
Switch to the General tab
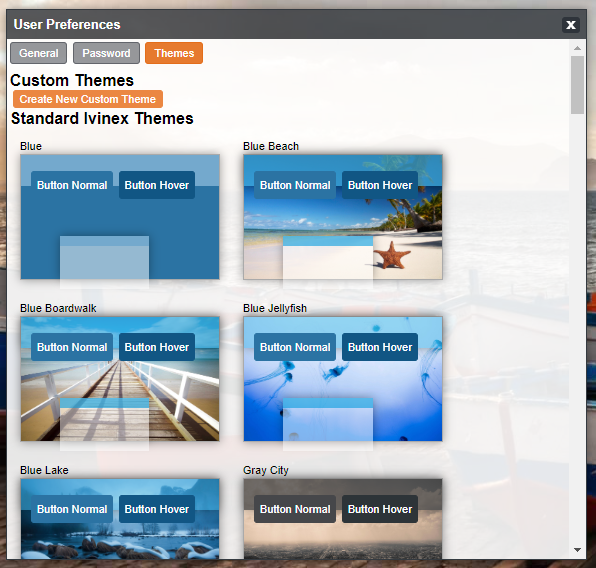coord(39,53)
